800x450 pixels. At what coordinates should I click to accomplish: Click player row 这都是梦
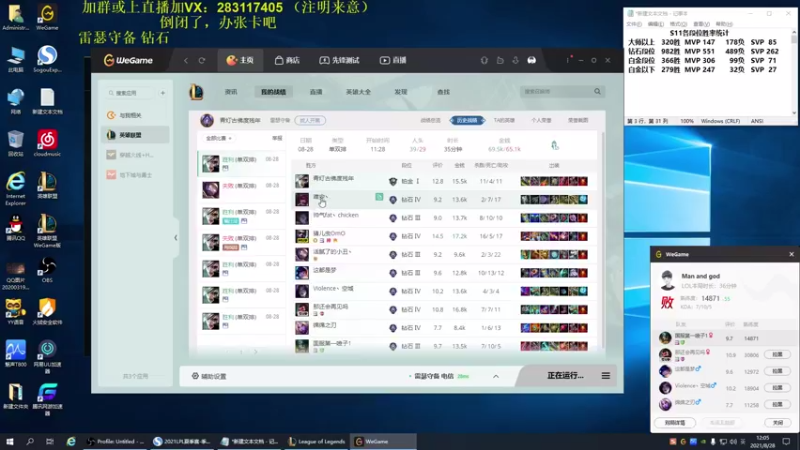click(x=443, y=273)
